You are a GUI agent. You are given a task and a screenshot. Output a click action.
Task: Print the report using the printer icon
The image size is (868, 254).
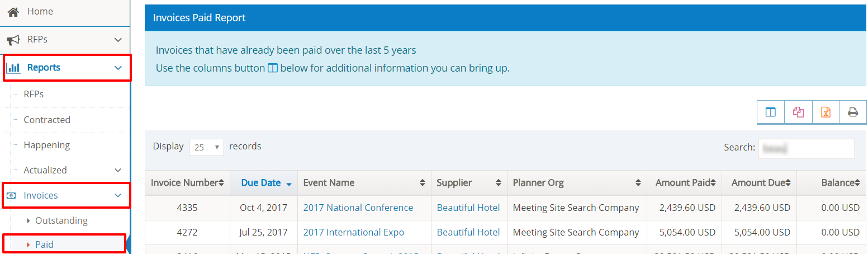pos(853,112)
